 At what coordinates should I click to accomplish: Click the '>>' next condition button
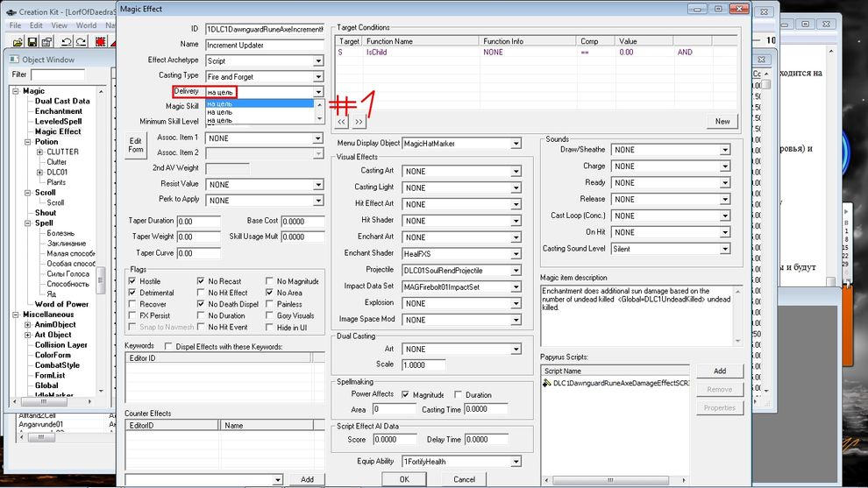pos(359,122)
